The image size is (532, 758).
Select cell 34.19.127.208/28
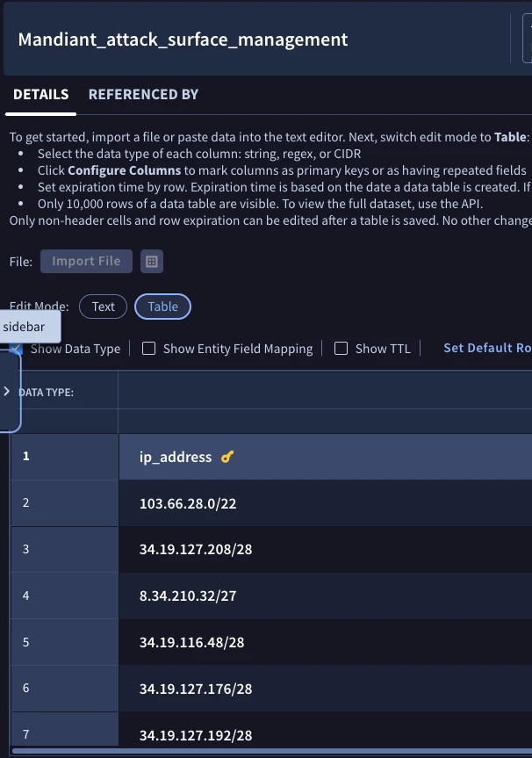(325, 549)
